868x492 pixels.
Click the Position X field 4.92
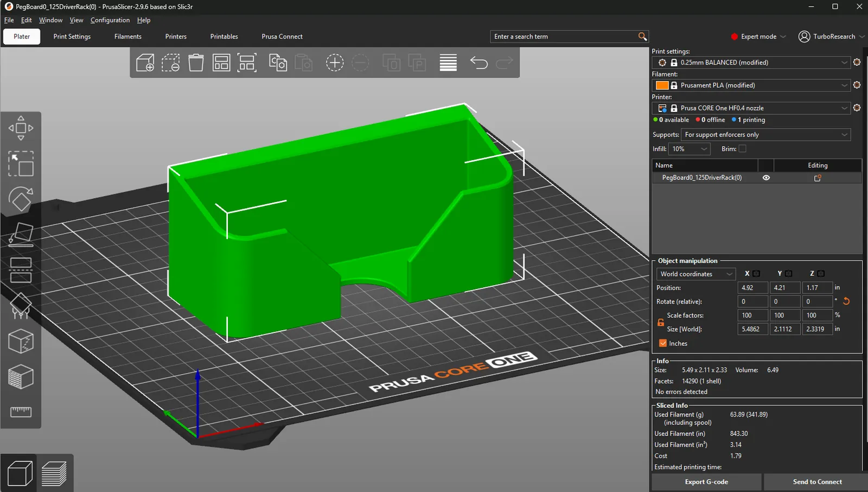pos(752,288)
